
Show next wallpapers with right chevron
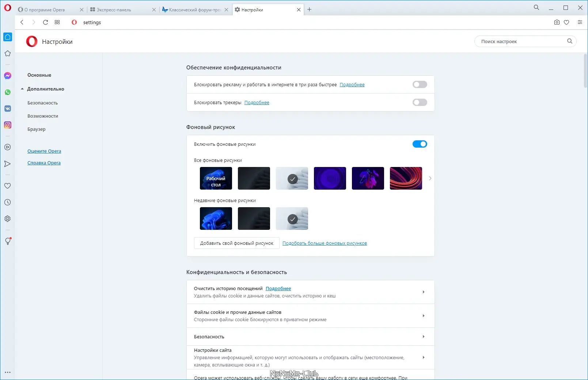[430, 178]
